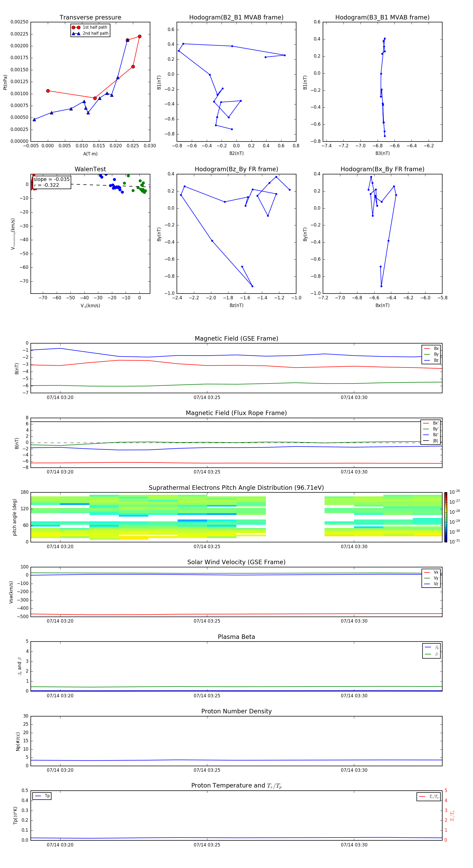Click the 'Proton Temperature and Te/Tp' title
This screenshot has width=473, height=868.
[236, 786]
